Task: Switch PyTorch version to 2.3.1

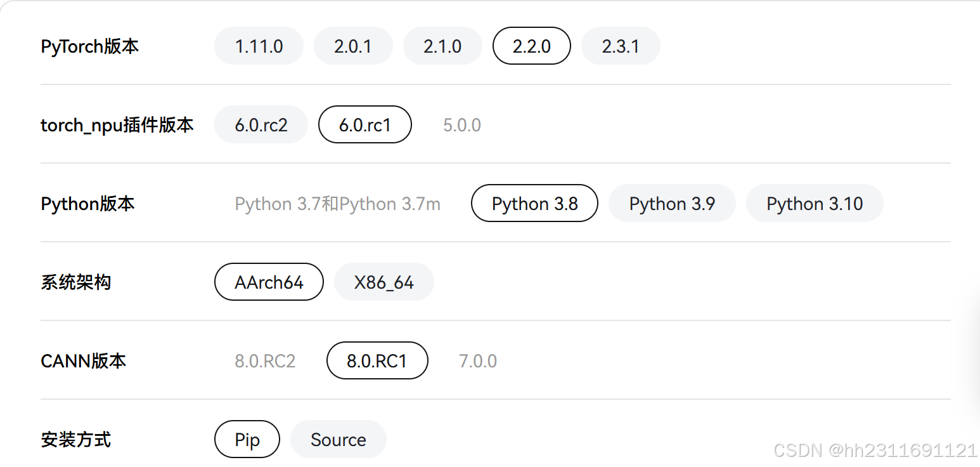Action: coord(621,46)
